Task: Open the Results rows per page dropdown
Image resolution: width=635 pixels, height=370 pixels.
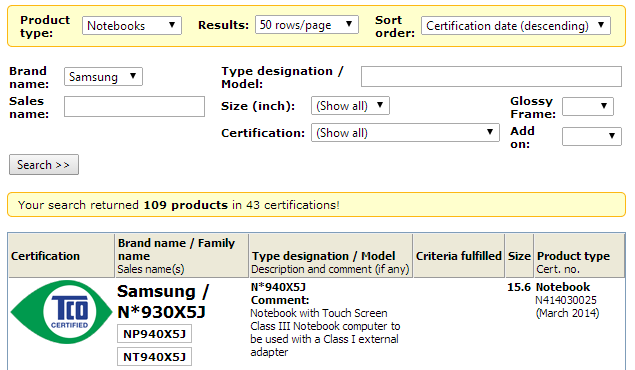Action: pyautogui.click(x=307, y=25)
